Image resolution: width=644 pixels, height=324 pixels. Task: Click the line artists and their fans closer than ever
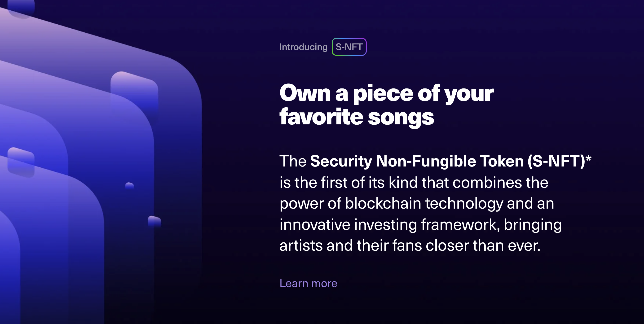tap(410, 245)
